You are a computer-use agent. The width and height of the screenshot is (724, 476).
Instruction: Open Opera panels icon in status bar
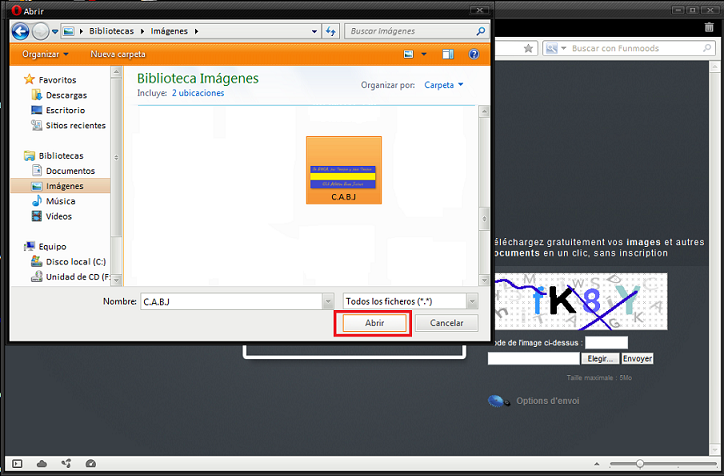pos(16,464)
